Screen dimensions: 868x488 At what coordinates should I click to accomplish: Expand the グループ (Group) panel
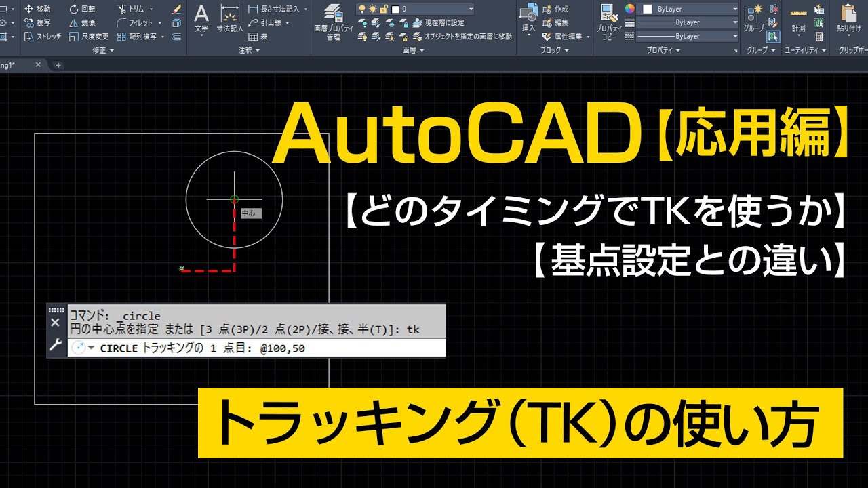[x=761, y=50]
